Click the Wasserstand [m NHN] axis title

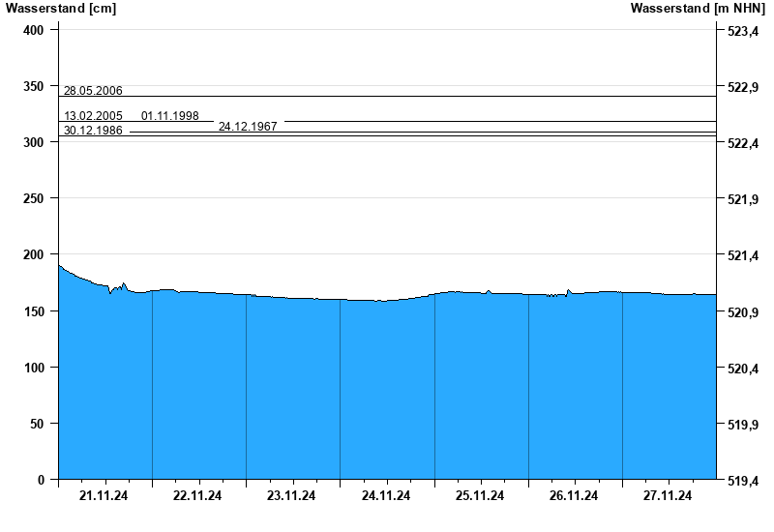tap(698, 9)
